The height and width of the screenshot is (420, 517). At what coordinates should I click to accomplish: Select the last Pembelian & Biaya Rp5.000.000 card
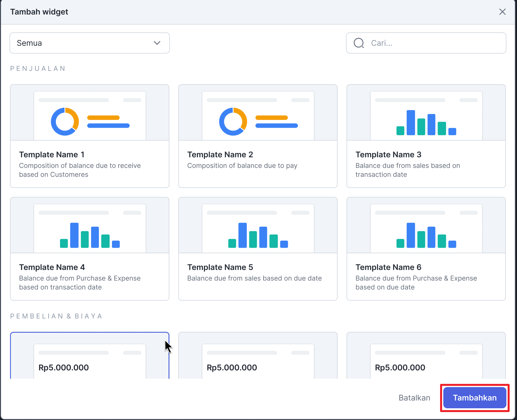(x=426, y=356)
